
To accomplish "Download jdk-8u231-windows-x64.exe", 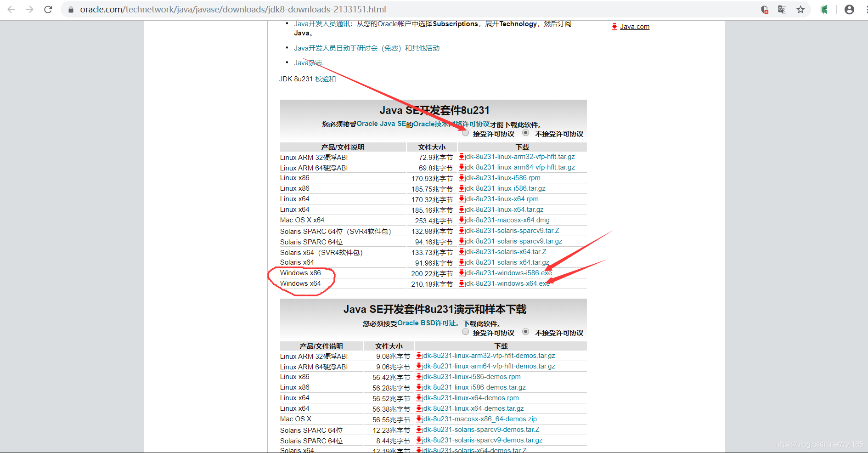I will (x=507, y=283).
